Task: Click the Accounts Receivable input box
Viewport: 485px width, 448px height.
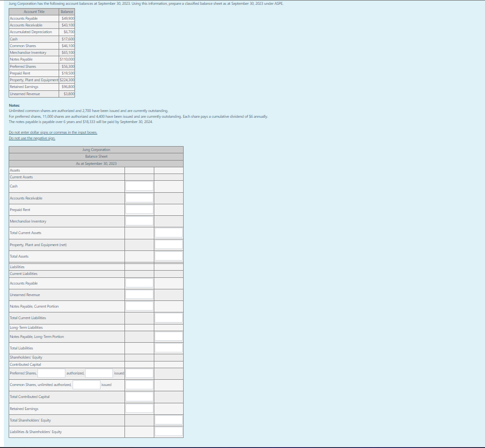Action: click(139, 198)
